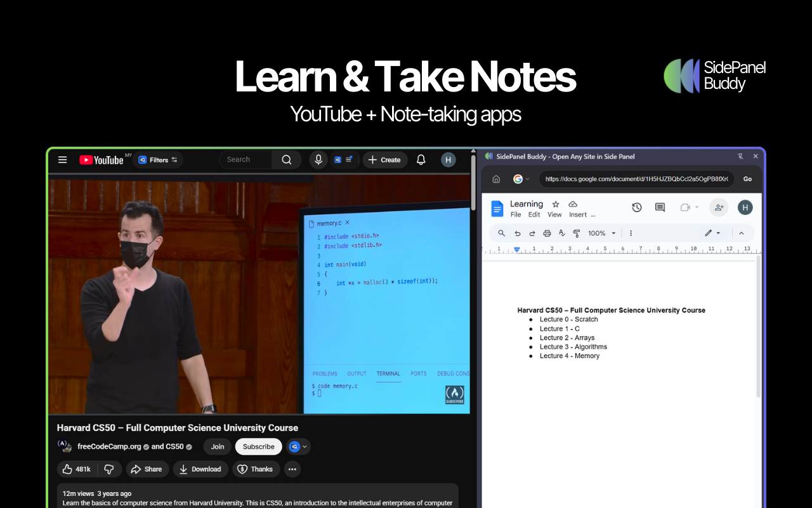812x508 pixels.
Task: Open the YouTube Filters button
Action: click(x=158, y=160)
